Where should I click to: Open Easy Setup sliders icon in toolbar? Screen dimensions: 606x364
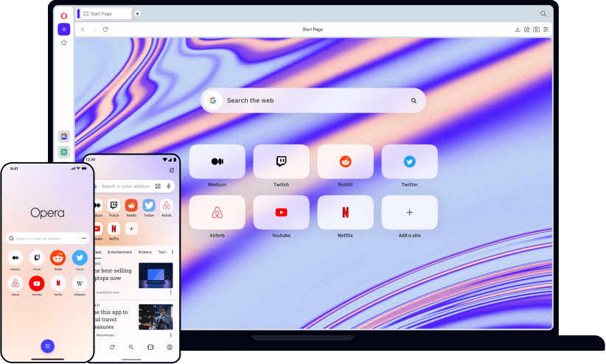[546, 29]
